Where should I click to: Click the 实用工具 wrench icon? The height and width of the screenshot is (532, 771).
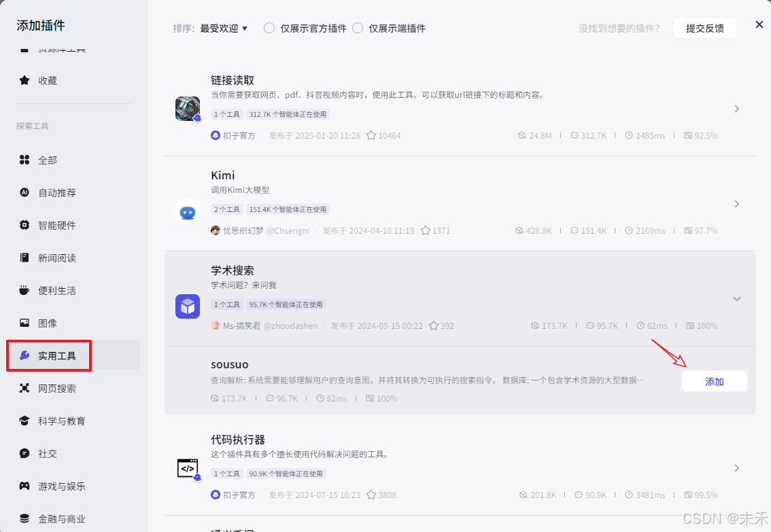click(24, 355)
